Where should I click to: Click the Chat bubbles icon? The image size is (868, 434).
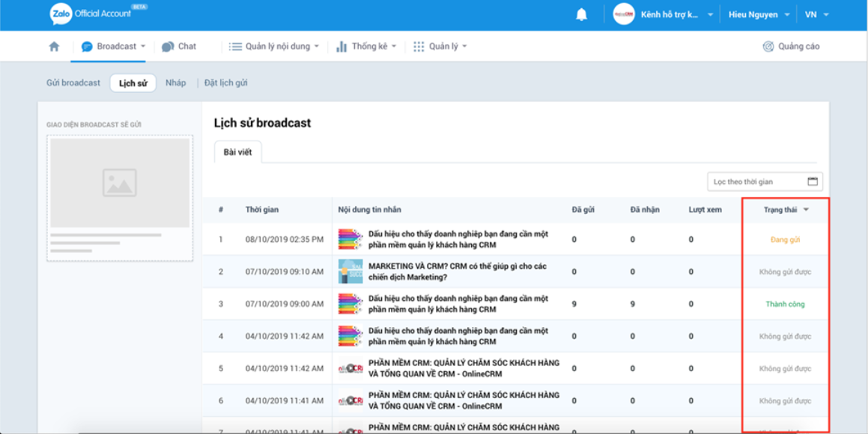click(x=168, y=47)
